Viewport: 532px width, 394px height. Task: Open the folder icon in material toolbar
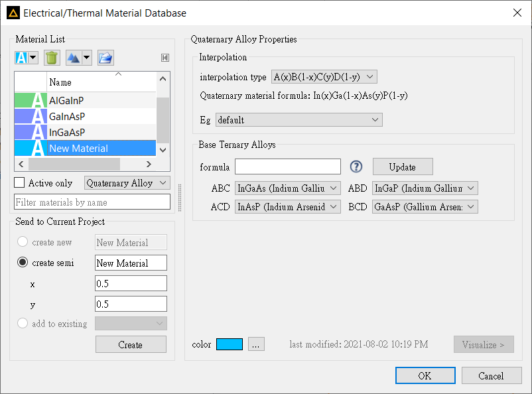pyautogui.click(x=105, y=58)
